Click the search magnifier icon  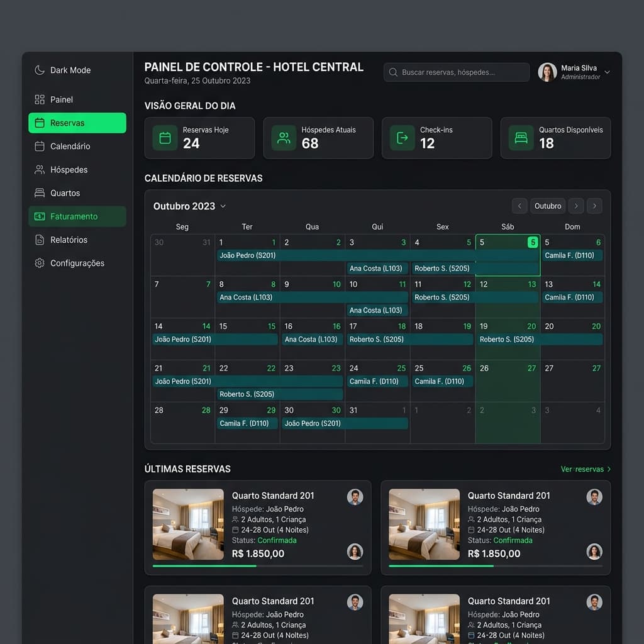click(x=393, y=72)
